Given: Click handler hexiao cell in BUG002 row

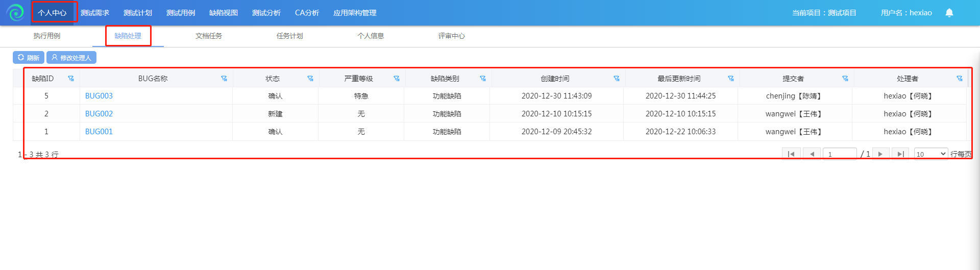Looking at the screenshot, I should point(909,114).
